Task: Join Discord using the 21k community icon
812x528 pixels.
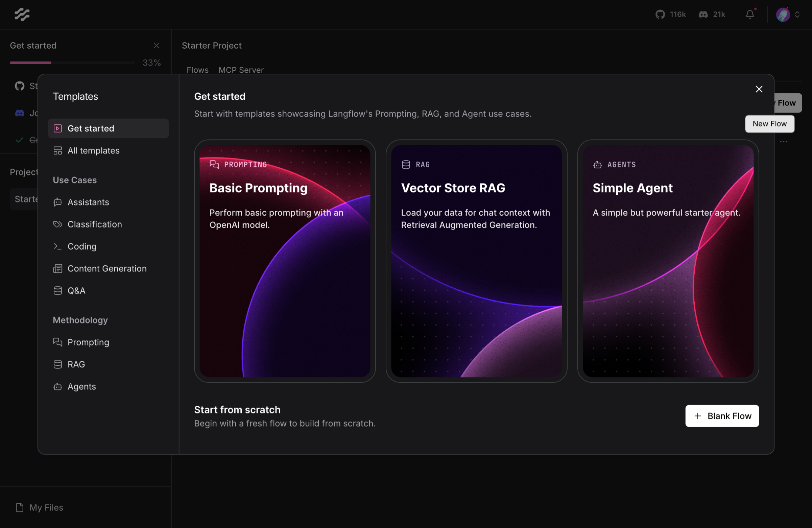Action: pos(703,14)
